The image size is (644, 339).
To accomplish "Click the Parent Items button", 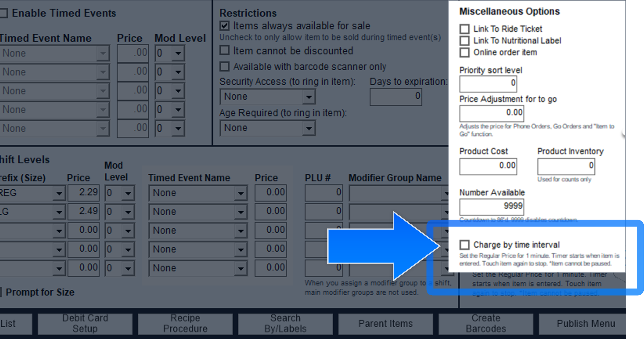I will coord(385,324).
